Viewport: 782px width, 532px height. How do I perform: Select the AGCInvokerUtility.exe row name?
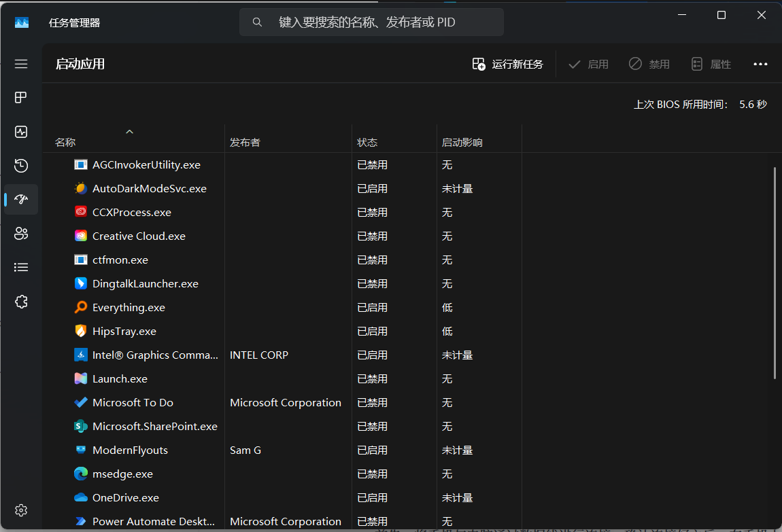tap(147, 165)
